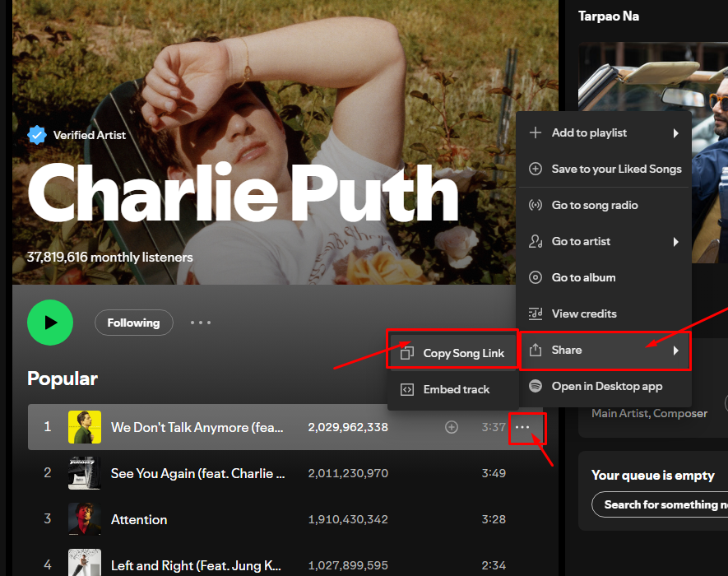Play Charlie Puth's music with the green play button
728x576 pixels.
50,323
